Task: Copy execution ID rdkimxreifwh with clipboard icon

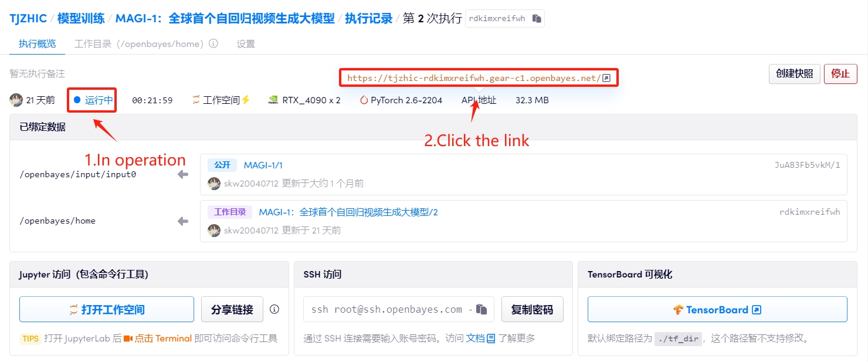Action: coord(536,19)
